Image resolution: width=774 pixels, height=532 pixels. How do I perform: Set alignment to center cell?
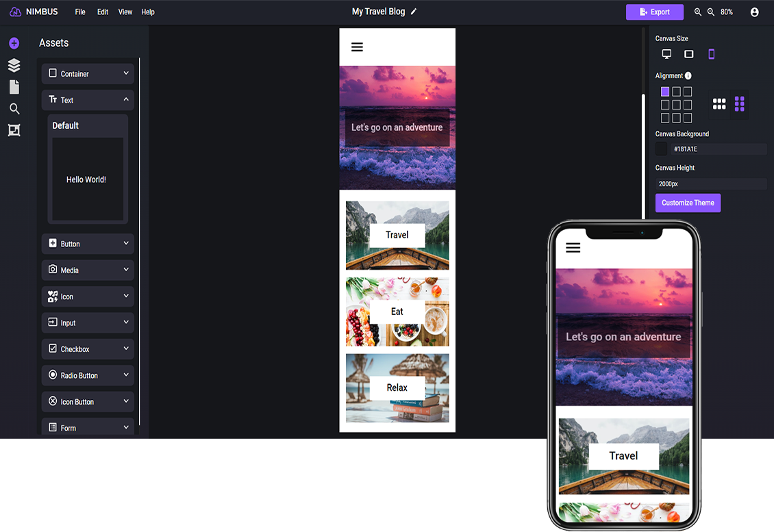[676, 105]
